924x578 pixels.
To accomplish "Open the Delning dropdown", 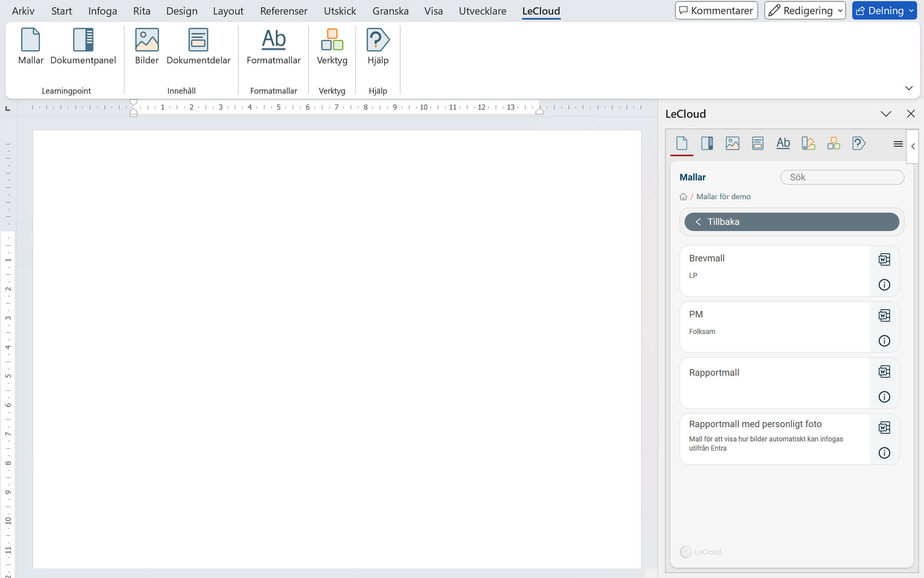I will (x=911, y=11).
